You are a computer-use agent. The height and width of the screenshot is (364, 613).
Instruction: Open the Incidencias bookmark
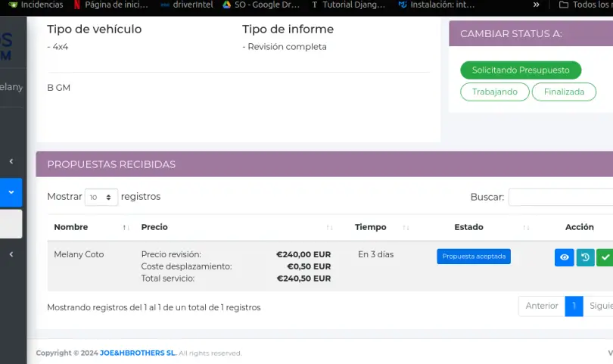click(x=36, y=5)
